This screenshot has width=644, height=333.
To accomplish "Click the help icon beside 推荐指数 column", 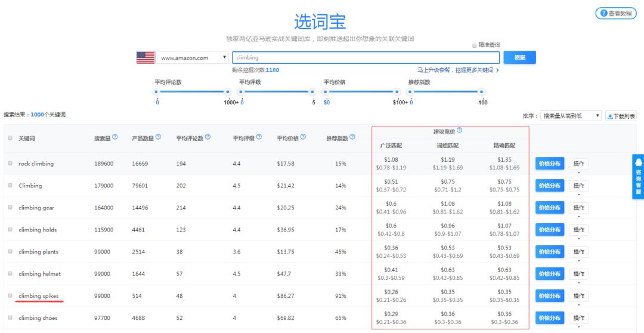I will click(352, 137).
